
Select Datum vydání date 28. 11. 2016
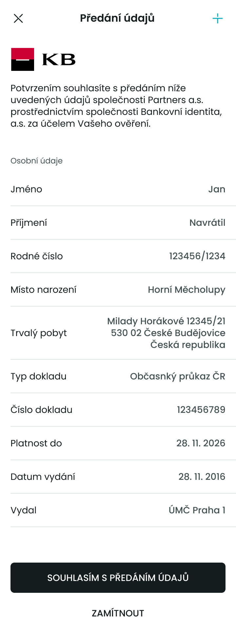click(x=202, y=477)
